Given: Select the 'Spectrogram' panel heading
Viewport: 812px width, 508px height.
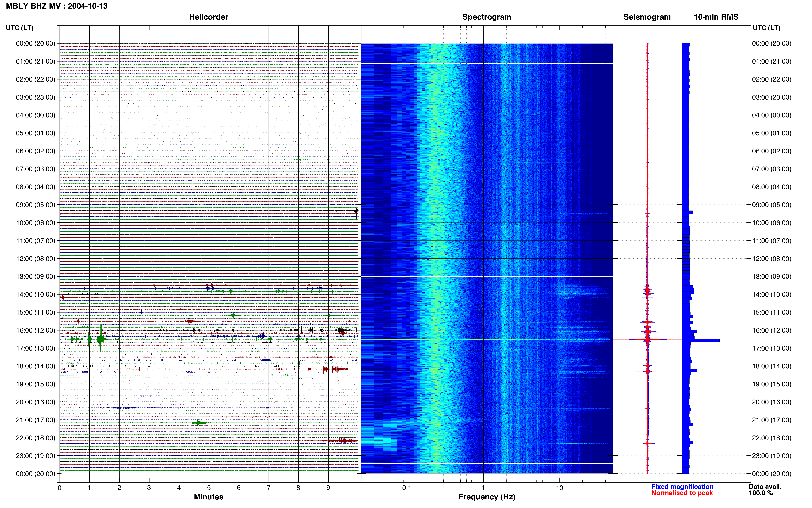Looking at the screenshot, I should [487, 17].
